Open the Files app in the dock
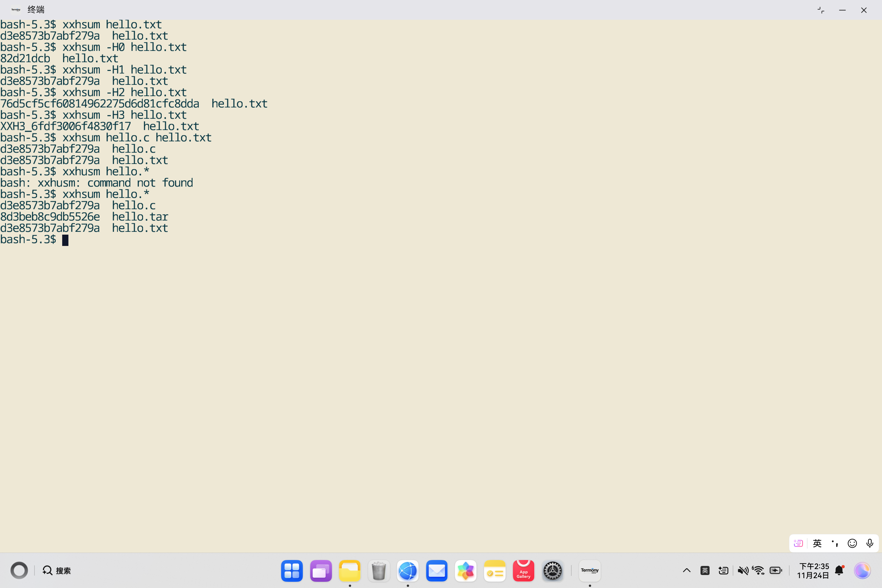The width and height of the screenshot is (882, 588). click(x=349, y=570)
